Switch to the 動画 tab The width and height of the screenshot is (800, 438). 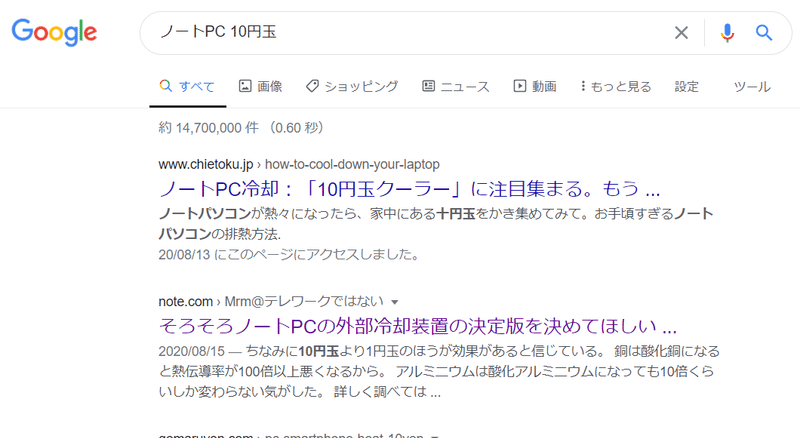535,86
